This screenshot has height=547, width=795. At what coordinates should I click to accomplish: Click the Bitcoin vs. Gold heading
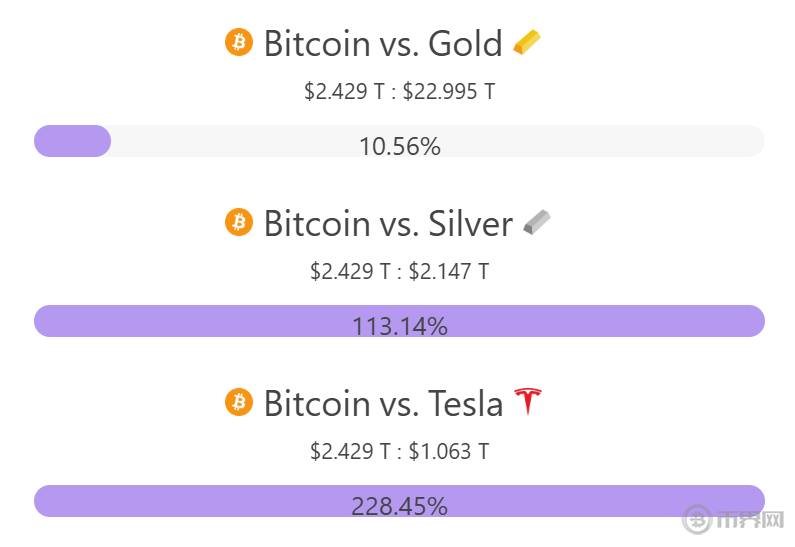click(383, 44)
